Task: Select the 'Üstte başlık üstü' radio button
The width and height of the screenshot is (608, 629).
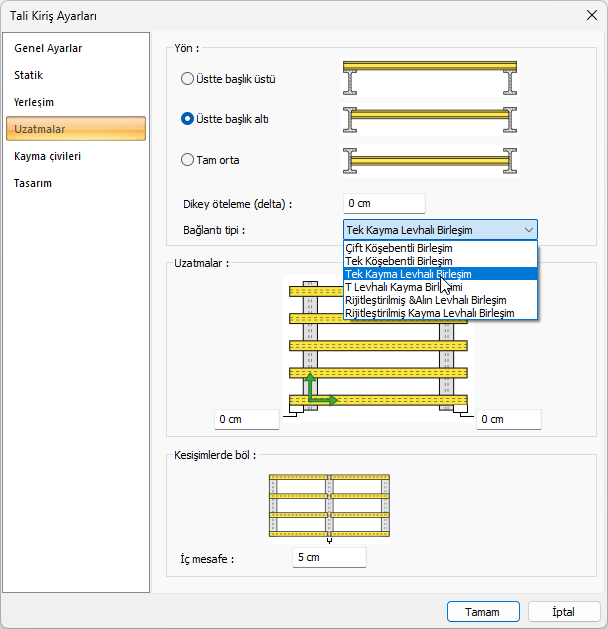Action: pos(187,79)
